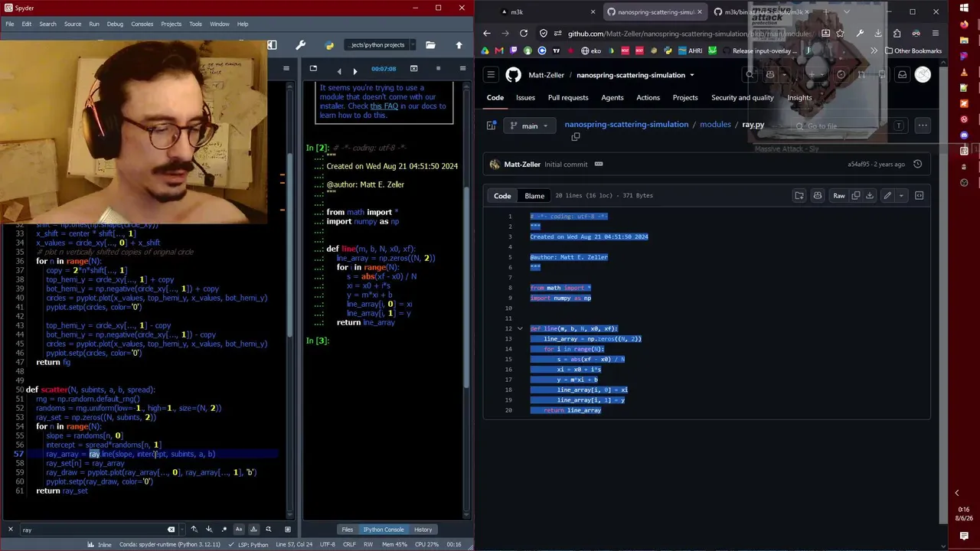The width and height of the screenshot is (980, 551).
Task: Open the search history dropdown in find bar
Action: tap(181, 530)
